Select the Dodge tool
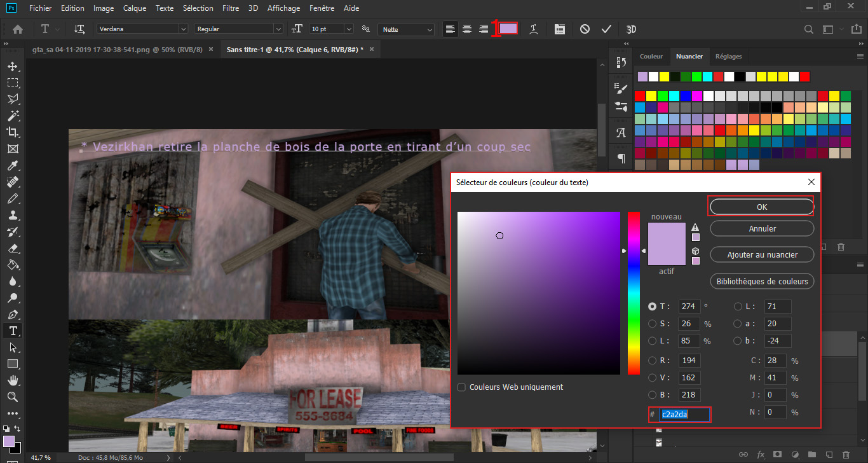 (x=12, y=298)
